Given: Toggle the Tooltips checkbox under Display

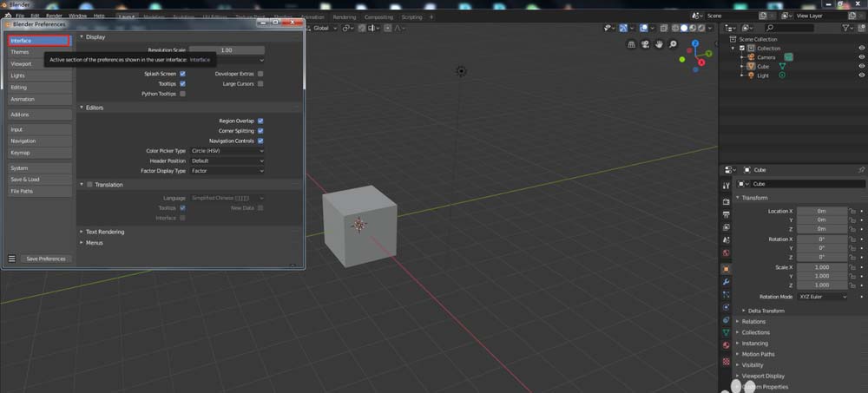Looking at the screenshot, I should (182, 83).
